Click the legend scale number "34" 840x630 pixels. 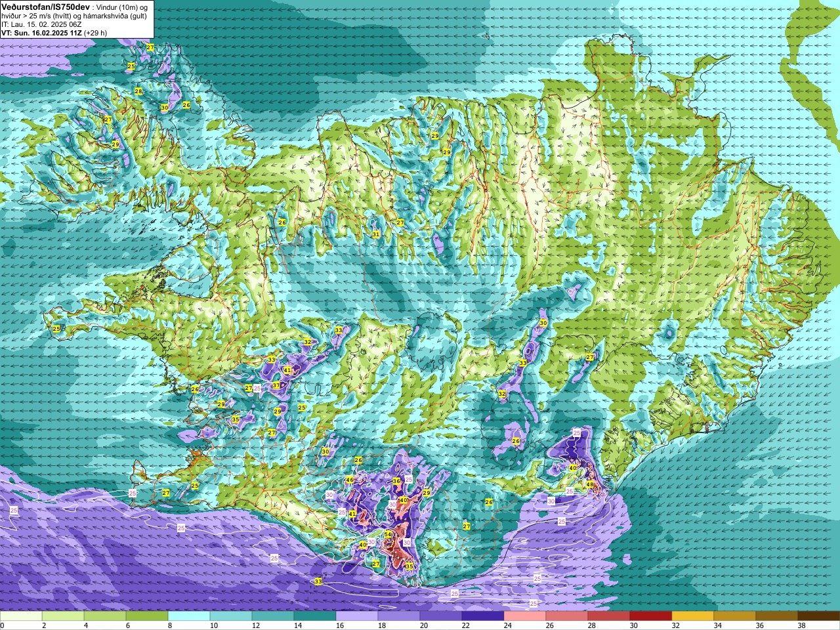(x=718, y=625)
